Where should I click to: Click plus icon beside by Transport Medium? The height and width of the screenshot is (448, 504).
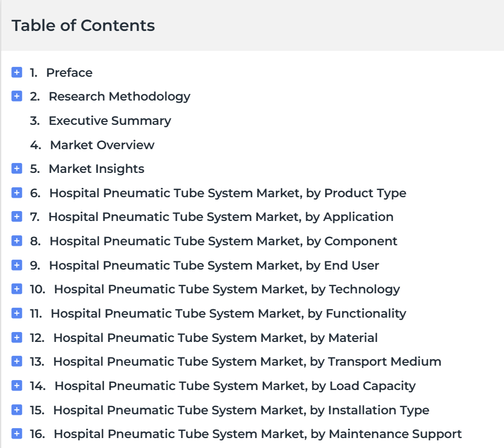(17, 361)
